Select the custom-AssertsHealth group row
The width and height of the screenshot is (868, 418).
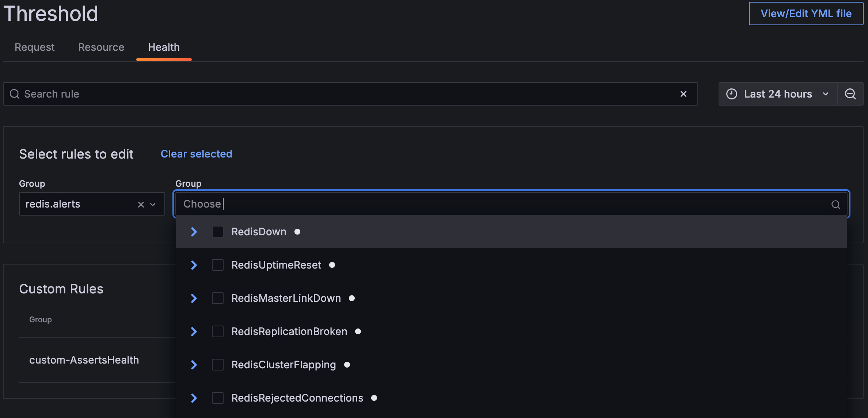84,360
